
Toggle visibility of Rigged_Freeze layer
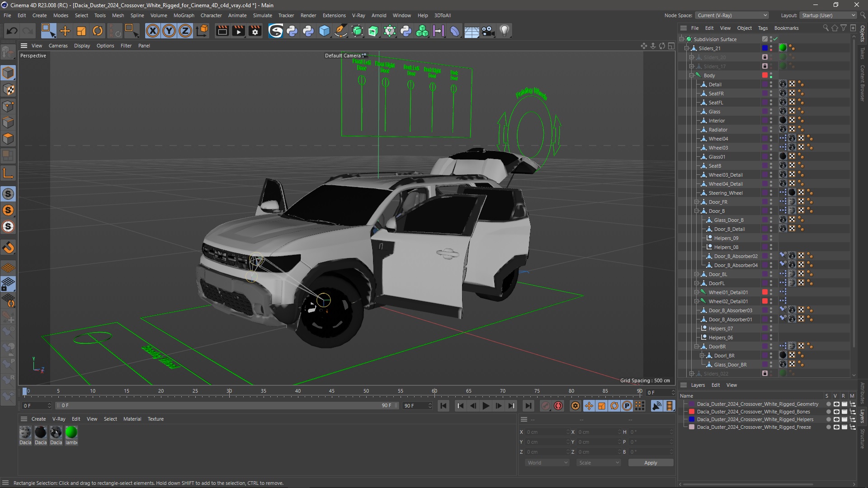[x=836, y=427]
